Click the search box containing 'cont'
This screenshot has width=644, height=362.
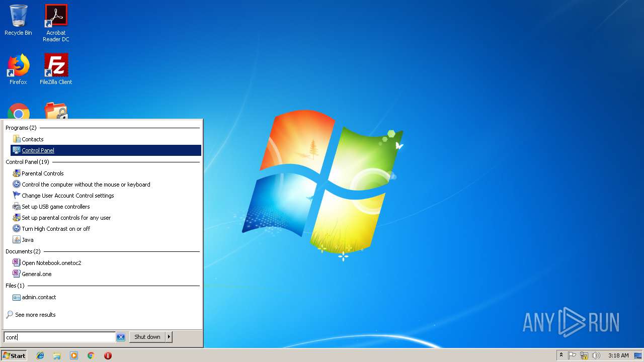(59, 337)
